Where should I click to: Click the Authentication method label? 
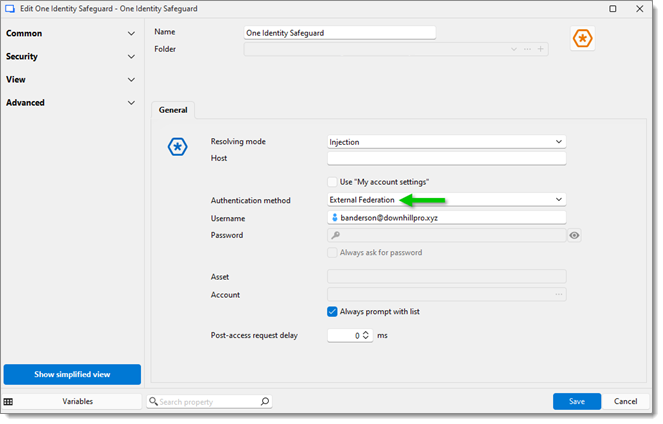tap(250, 200)
